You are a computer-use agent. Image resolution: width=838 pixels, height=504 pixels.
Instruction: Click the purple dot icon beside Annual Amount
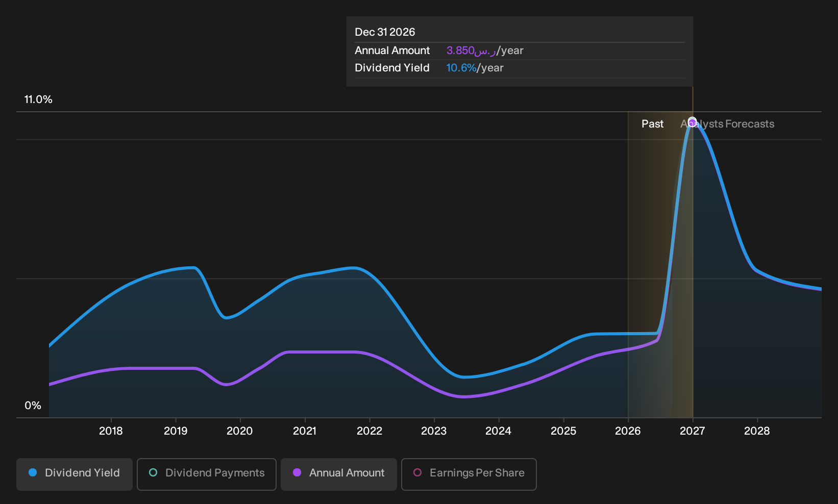click(297, 472)
